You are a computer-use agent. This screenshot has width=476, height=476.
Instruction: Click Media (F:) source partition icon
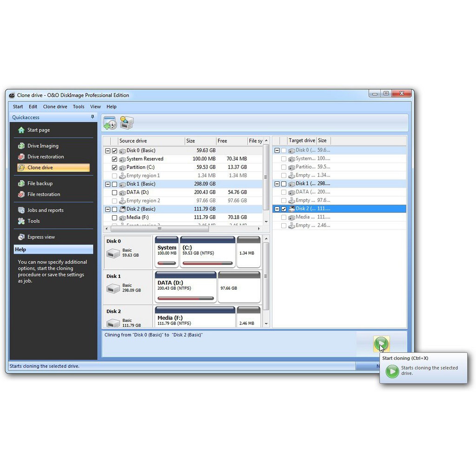tap(122, 218)
